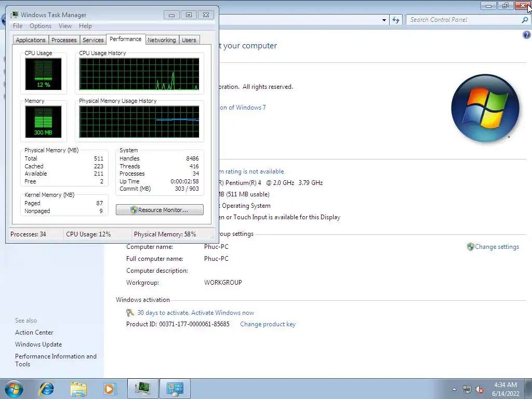532x399 pixels.
Task: Click the muted volume tray icon
Action: click(480, 389)
